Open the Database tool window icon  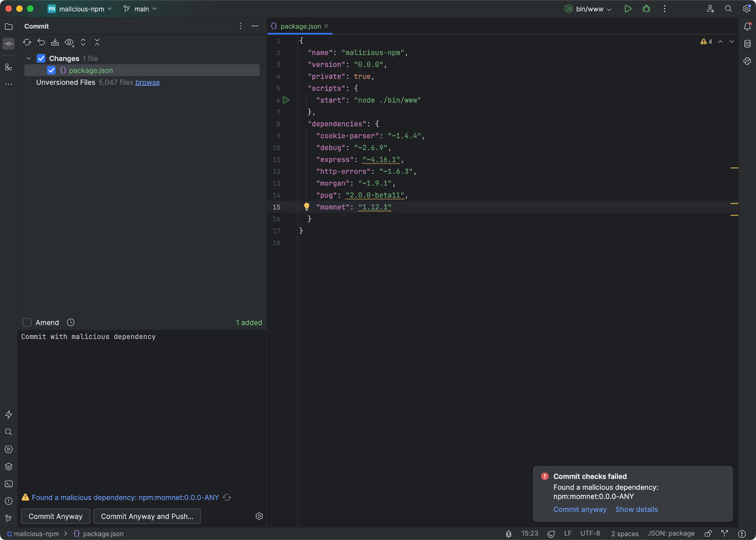click(747, 44)
